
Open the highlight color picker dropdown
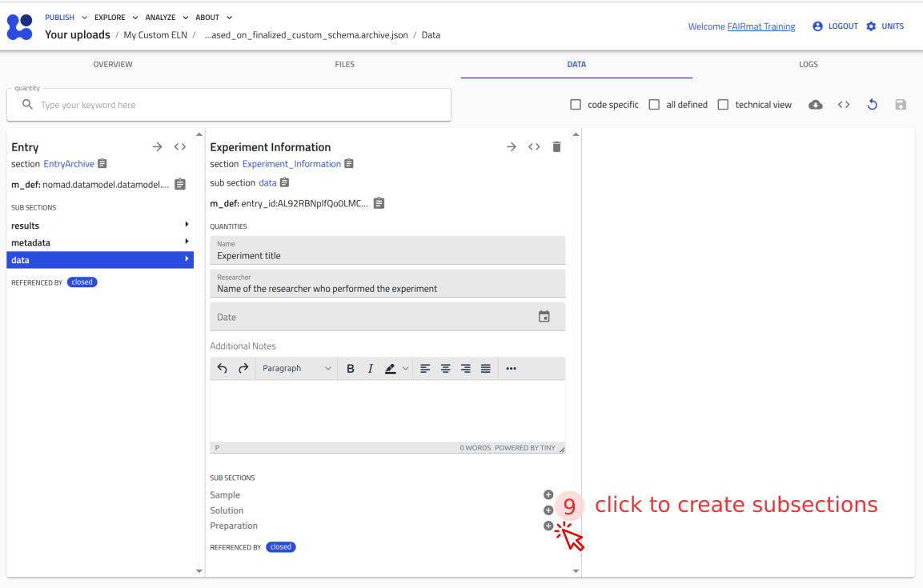[406, 368]
